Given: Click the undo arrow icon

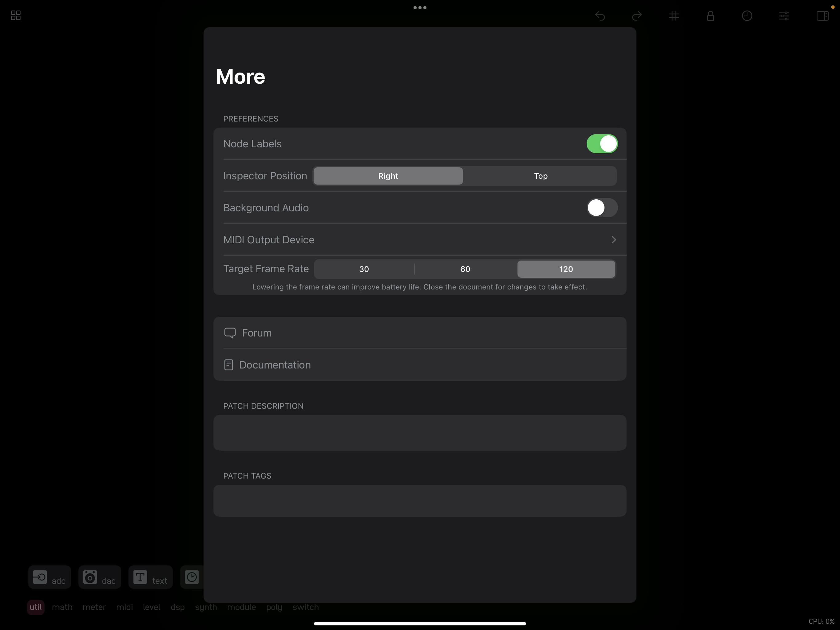Looking at the screenshot, I should pos(600,16).
